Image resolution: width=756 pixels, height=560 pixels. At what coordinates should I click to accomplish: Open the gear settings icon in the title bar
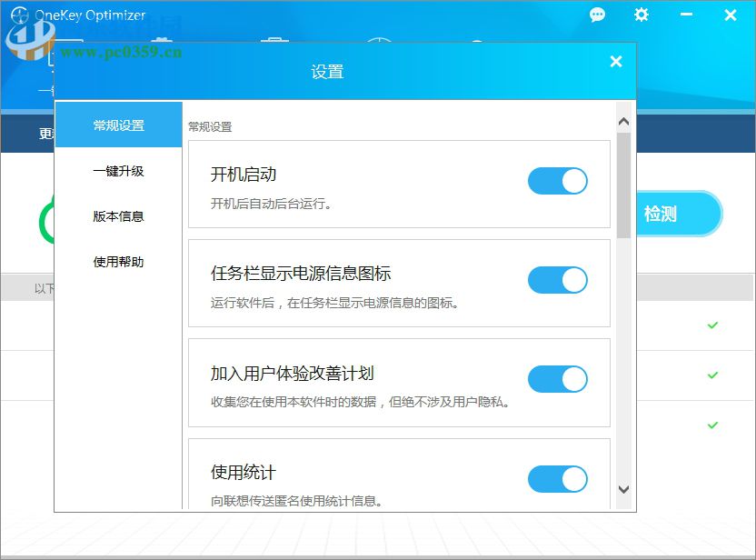[x=642, y=15]
